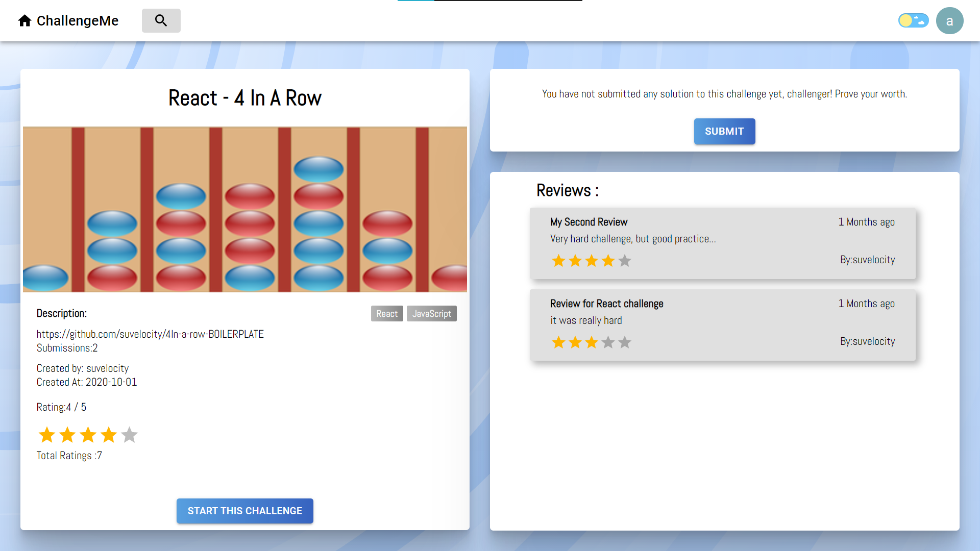The width and height of the screenshot is (980, 551).
Task: Open search with the magnifier icon
Action: pyautogui.click(x=161, y=20)
